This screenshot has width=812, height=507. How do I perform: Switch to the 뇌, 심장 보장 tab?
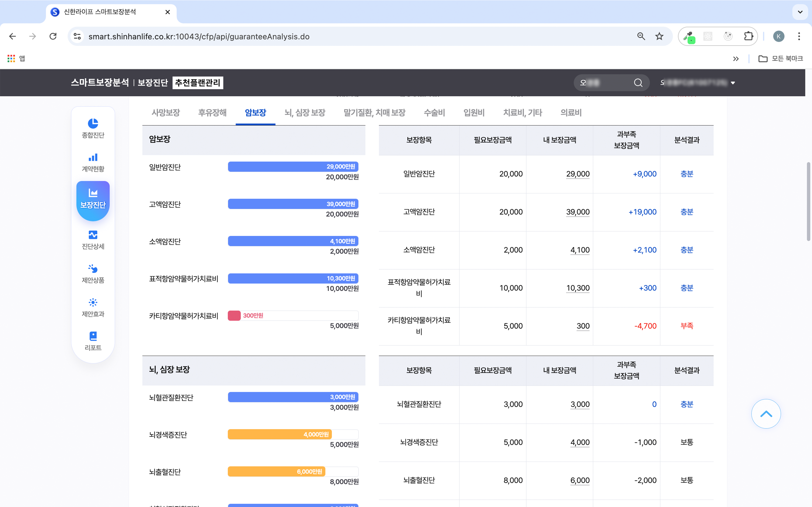(x=305, y=113)
